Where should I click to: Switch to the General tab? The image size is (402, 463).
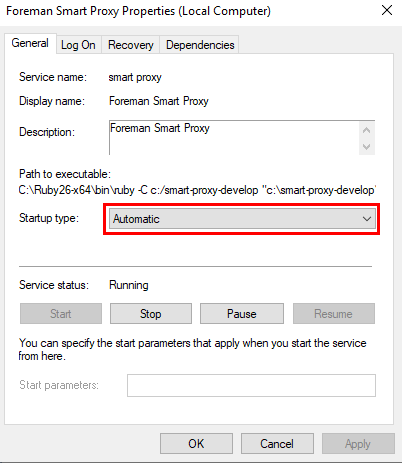pyautogui.click(x=30, y=43)
